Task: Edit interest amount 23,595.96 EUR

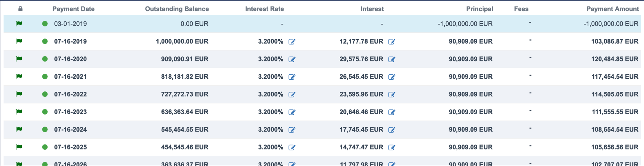Action: coord(391,95)
